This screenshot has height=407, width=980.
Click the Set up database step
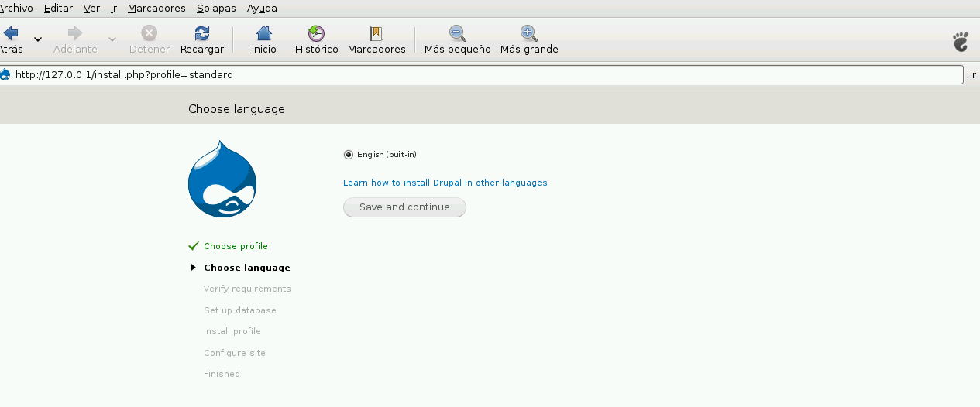240,310
